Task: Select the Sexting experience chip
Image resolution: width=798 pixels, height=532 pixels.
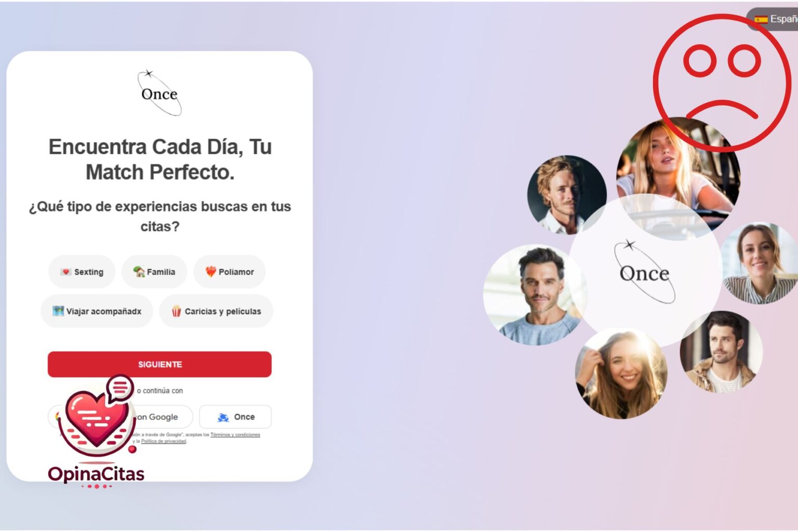Action: (82, 272)
